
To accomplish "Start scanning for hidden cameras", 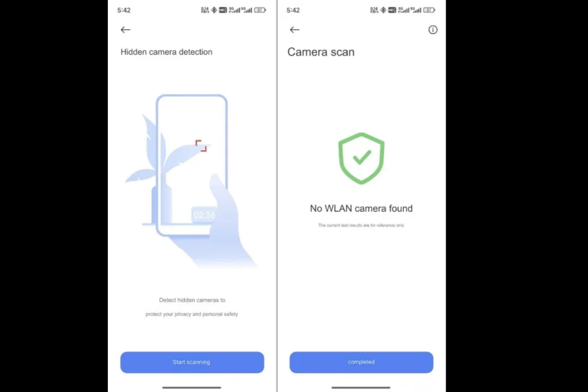I will 192,363.
